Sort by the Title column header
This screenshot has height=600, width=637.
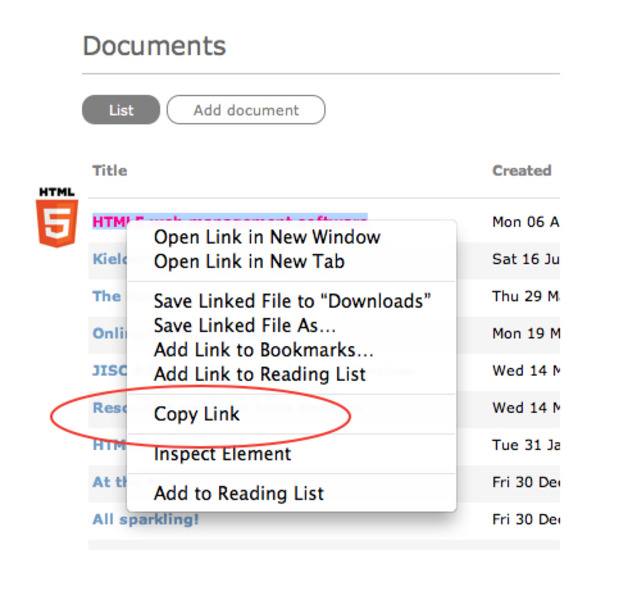110,170
